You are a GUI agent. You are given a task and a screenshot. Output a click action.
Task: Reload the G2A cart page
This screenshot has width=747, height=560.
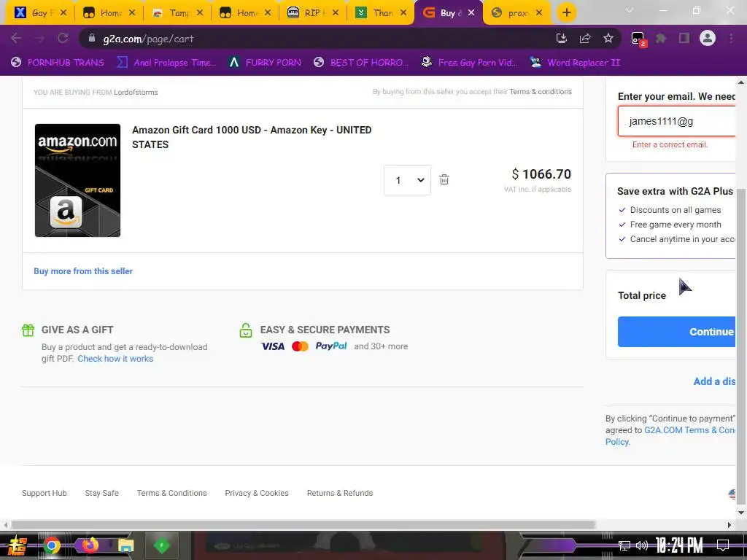click(x=63, y=39)
